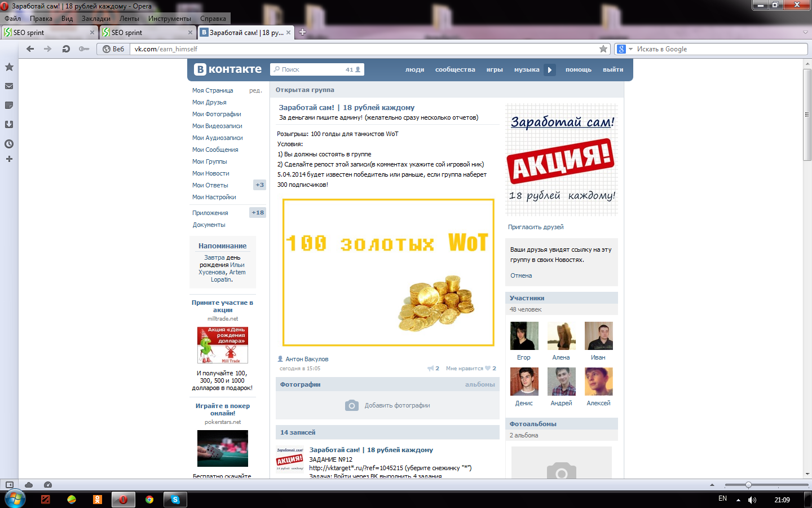Open closed tabs dropdown at tab bar end
The image size is (812, 508).
(805, 32)
